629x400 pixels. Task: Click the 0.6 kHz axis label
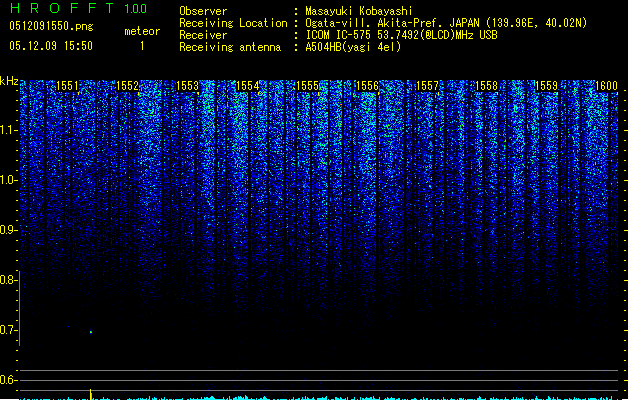[8, 380]
